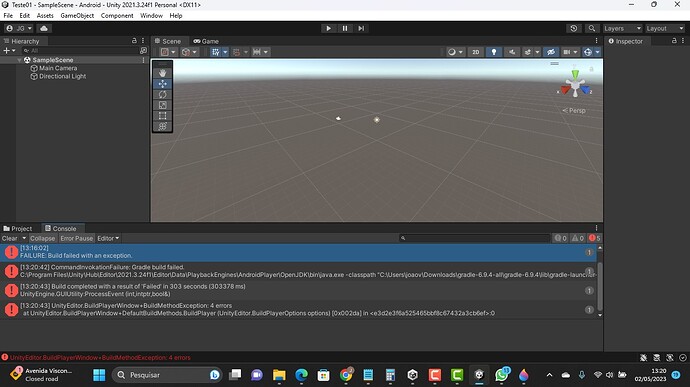
Task: Toggle 2D view mode in Scene
Action: tap(476, 52)
